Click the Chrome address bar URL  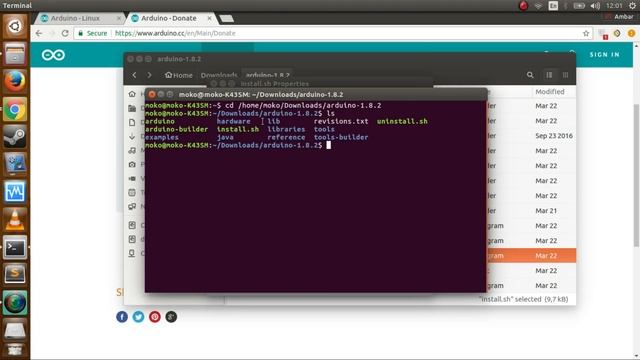tap(175, 33)
